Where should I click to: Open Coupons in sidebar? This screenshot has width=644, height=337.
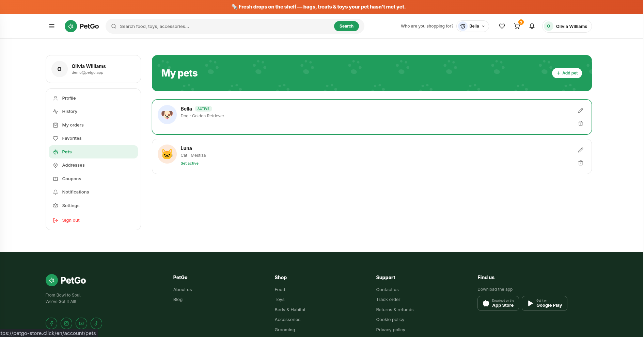93,179
